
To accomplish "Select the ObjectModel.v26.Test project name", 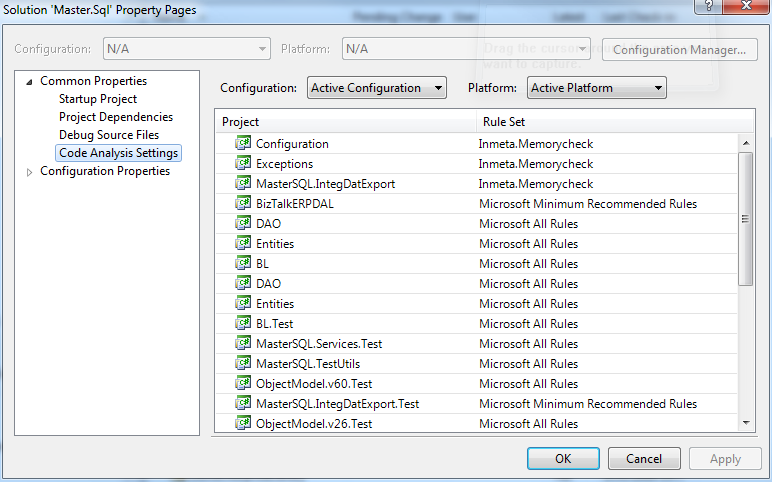I will coord(314,424).
